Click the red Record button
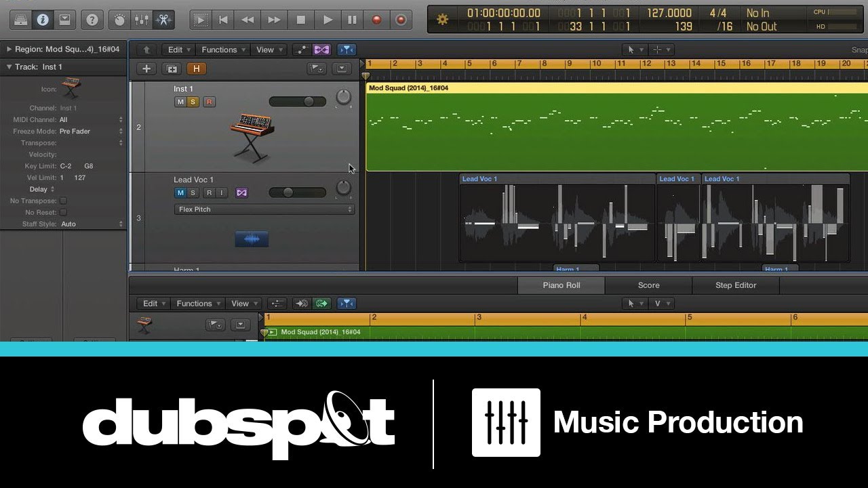 (x=376, y=20)
